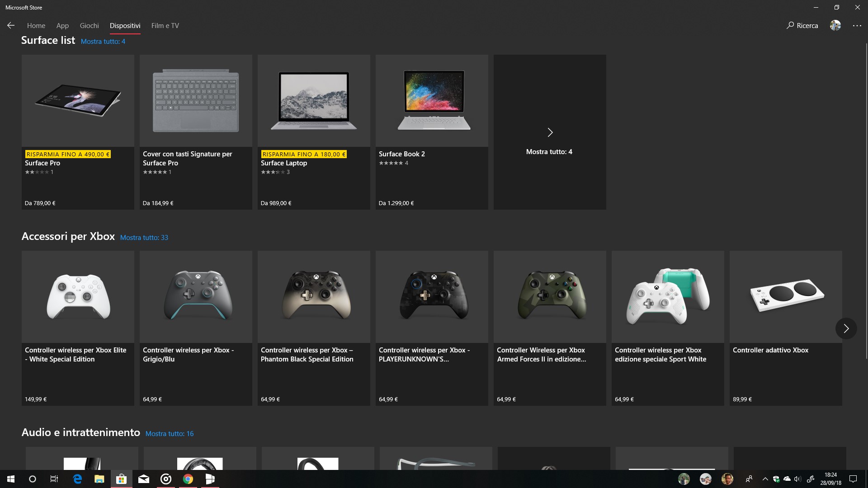Switch to the Giochi tab
The height and width of the screenshot is (488, 868).
[x=89, y=26]
